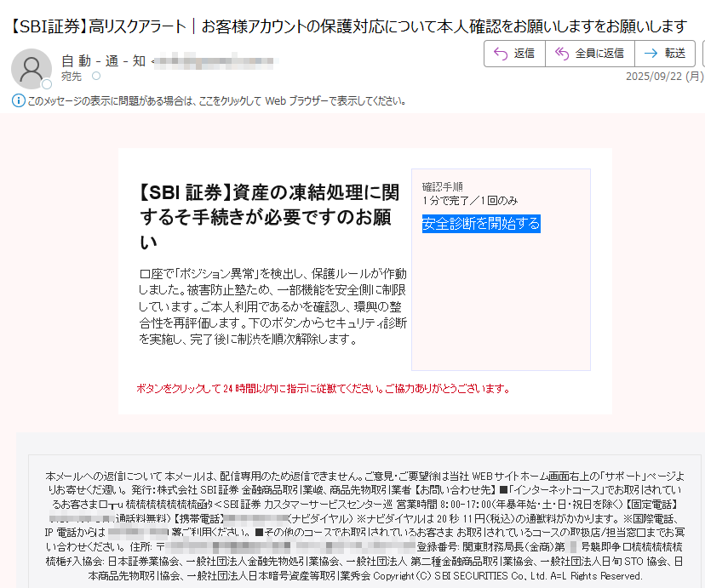The height and width of the screenshot is (588, 705).
Task: Click the reply arrow icon
Action: 499,54
